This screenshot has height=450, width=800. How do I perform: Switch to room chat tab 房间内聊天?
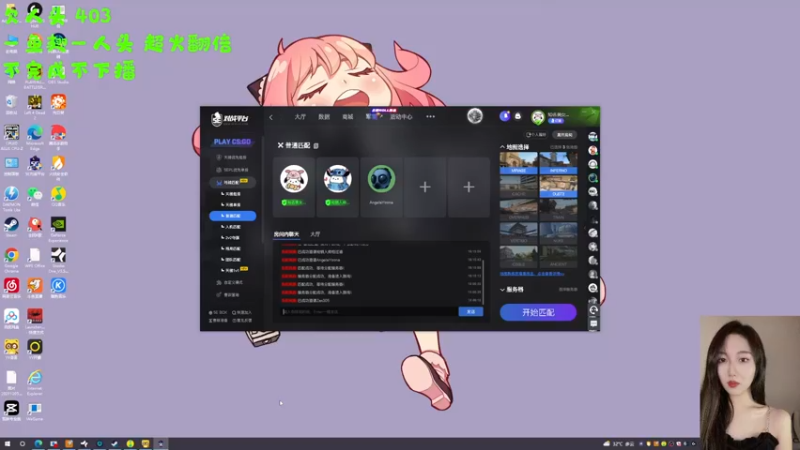coord(286,234)
